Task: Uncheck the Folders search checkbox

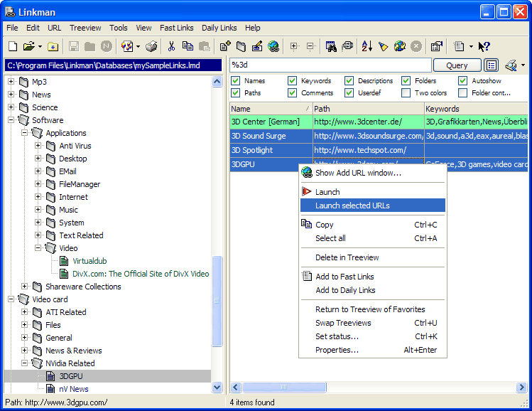Action: [x=406, y=80]
